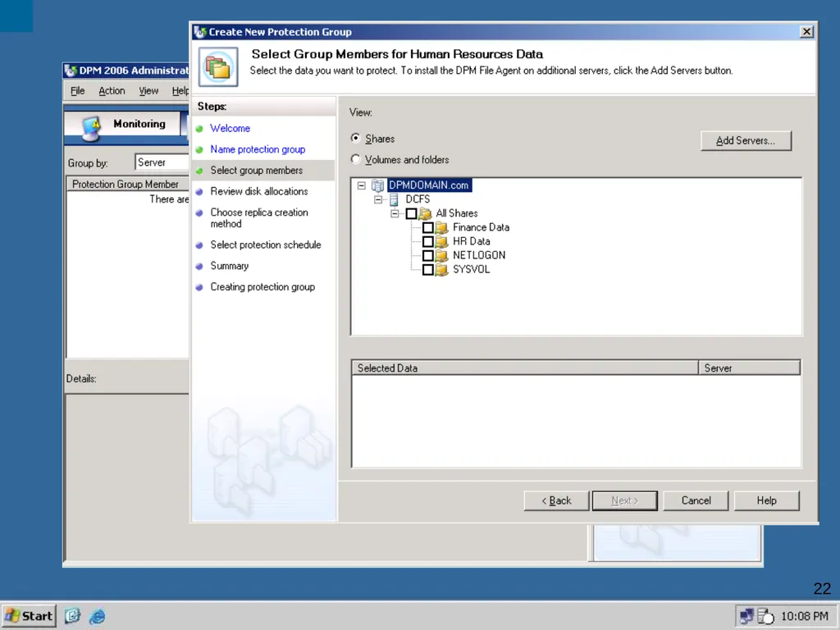The width and height of the screenshot is (840, 630).
Task: Click the Selected Data column header
Action: [525, 368]
